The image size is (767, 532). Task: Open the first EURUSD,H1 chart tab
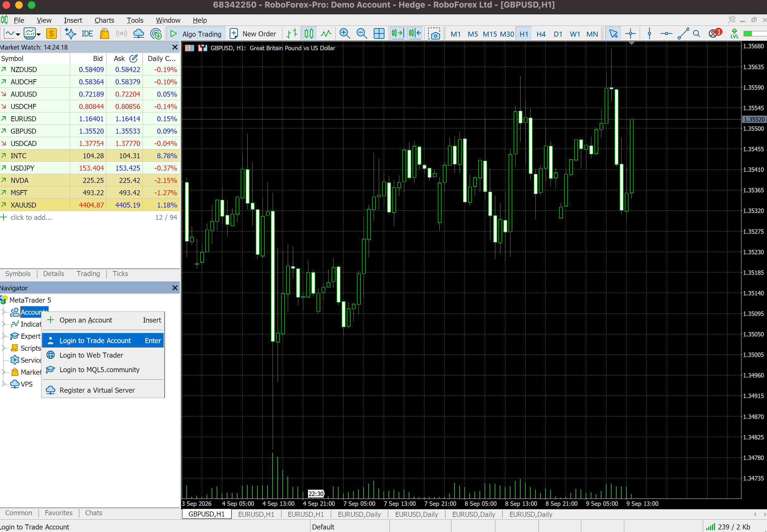tap(256, 514)
